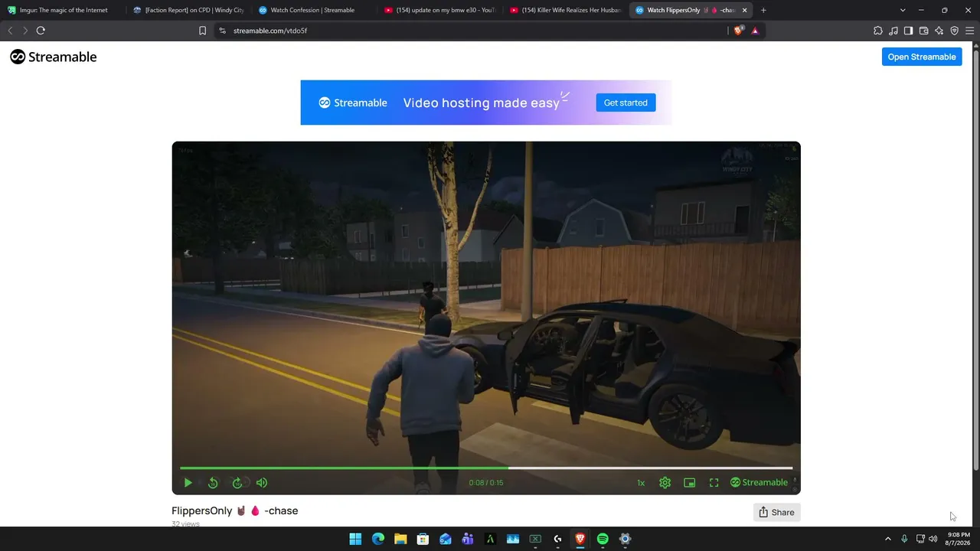Open the browser main hamburger menu

click(x=969, y=31)
